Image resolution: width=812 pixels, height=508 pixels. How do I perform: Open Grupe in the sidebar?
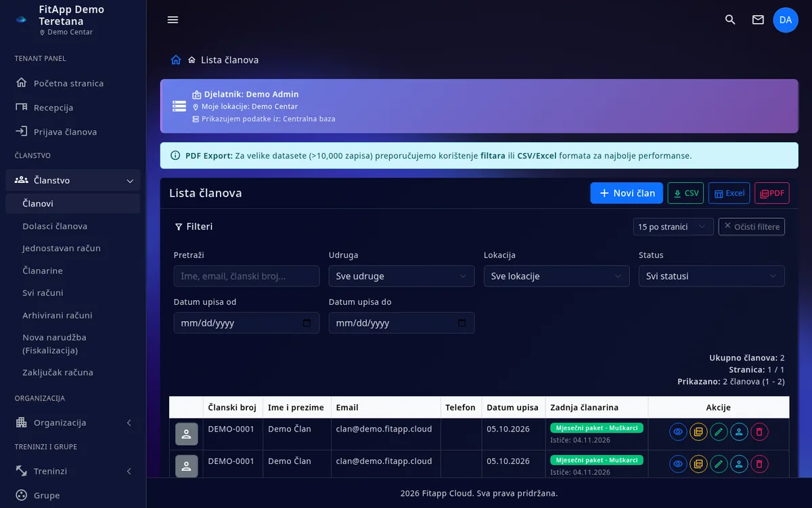pos(73,495)
